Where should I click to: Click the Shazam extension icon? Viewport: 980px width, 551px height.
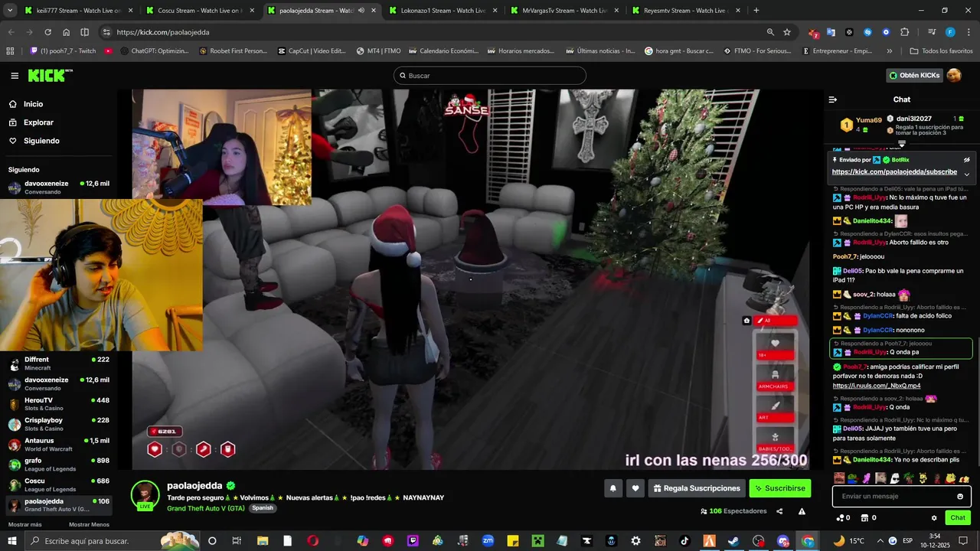click(x=867, y=32)
